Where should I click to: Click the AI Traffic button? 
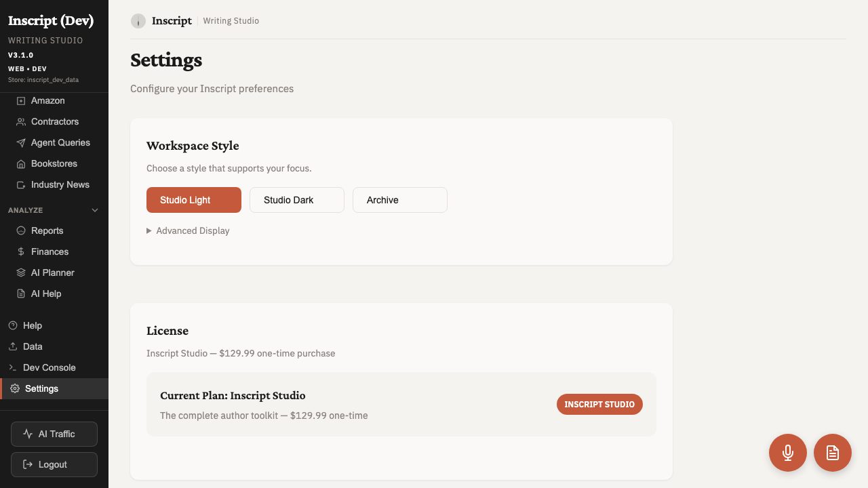point(54,434)
